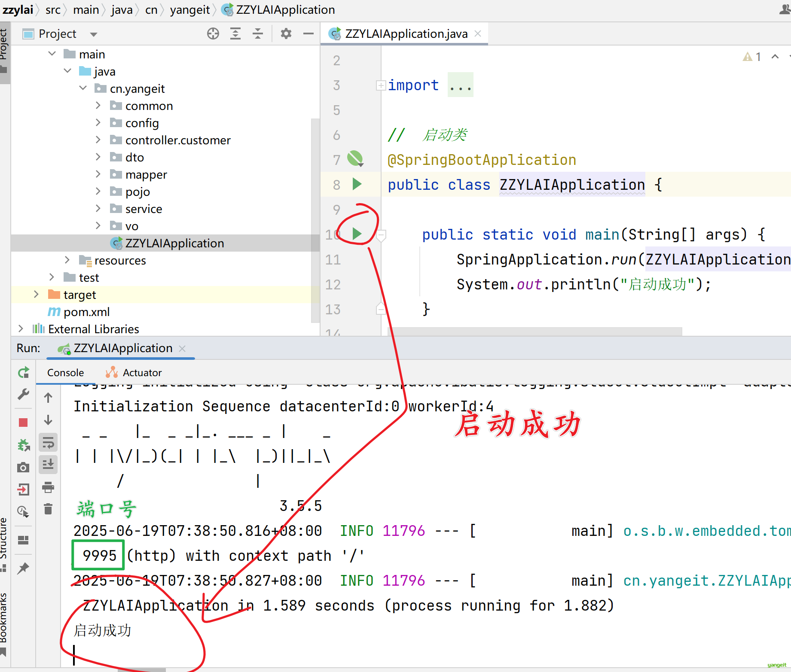Select the vo package
791x672 pixels.
click(x=165, y=226)
